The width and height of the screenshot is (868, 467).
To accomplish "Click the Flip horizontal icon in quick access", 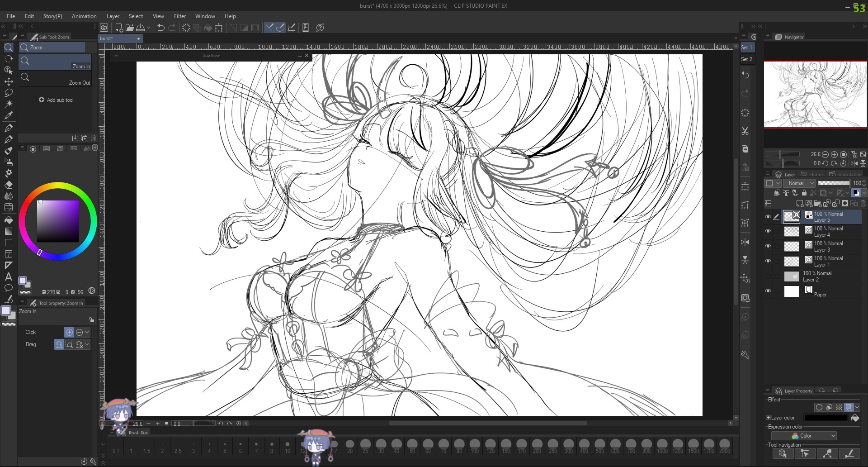I will [745, 242].
